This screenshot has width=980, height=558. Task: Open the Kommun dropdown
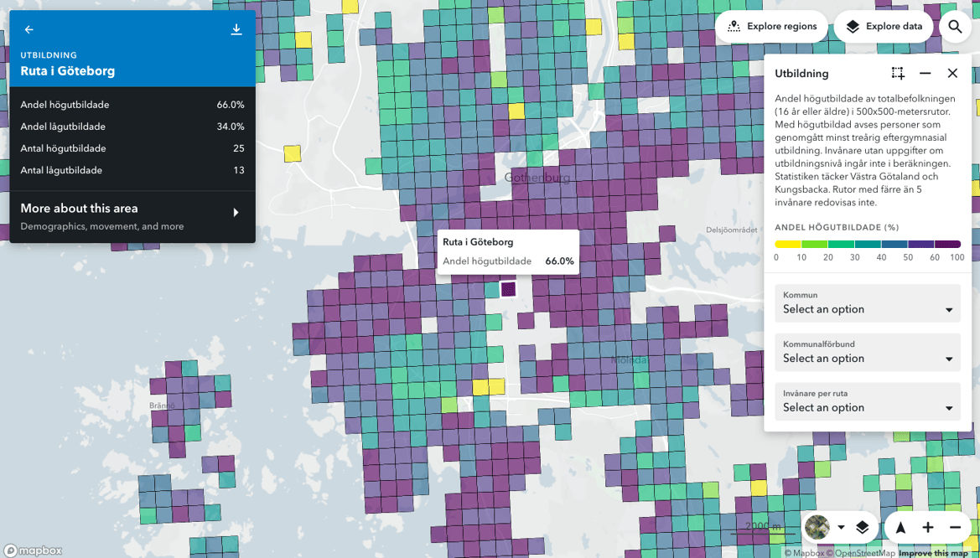coord(868,303)
